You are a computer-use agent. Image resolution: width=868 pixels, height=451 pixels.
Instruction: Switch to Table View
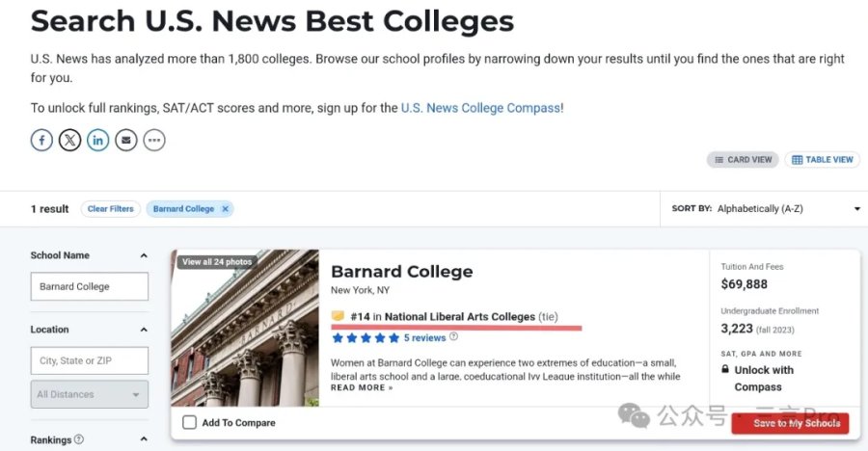pyautogui.click(x=822, y=159)
